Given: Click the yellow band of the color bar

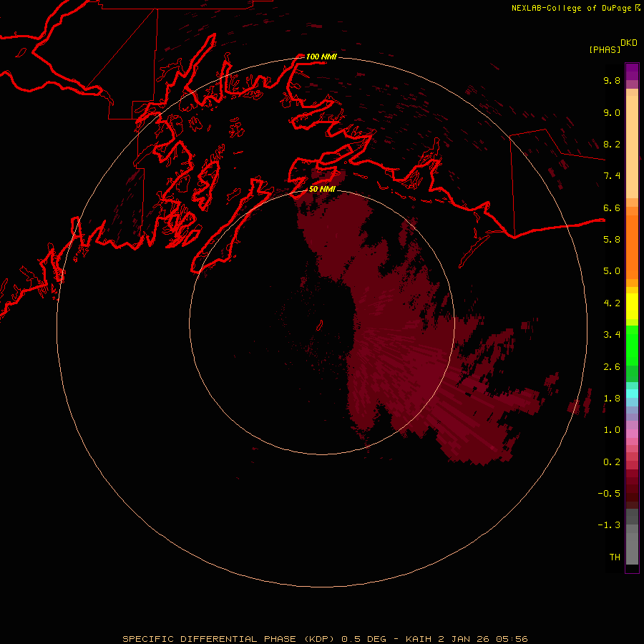Looking at the screenshot, I should click(632, 306).
